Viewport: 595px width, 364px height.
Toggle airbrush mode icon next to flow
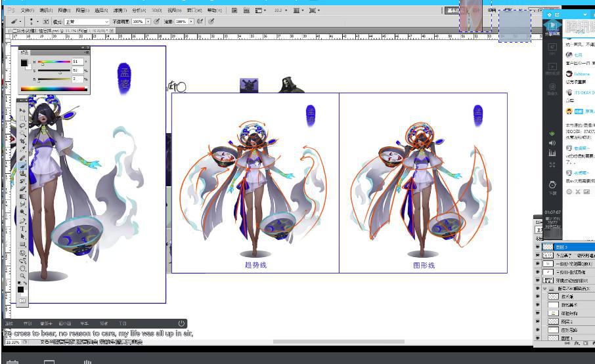coord(200,22)
